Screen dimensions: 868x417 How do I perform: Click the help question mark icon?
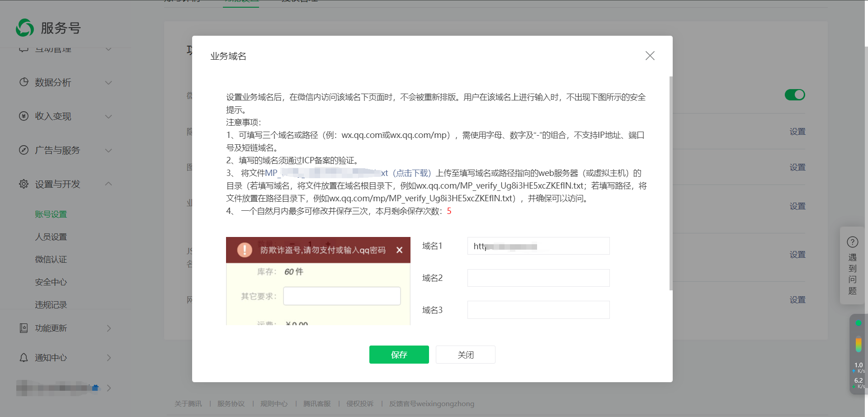point(852,242)
